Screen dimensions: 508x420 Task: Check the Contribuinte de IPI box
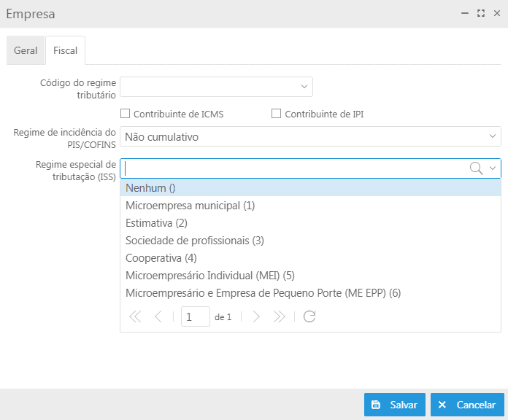tap(276, 114)
